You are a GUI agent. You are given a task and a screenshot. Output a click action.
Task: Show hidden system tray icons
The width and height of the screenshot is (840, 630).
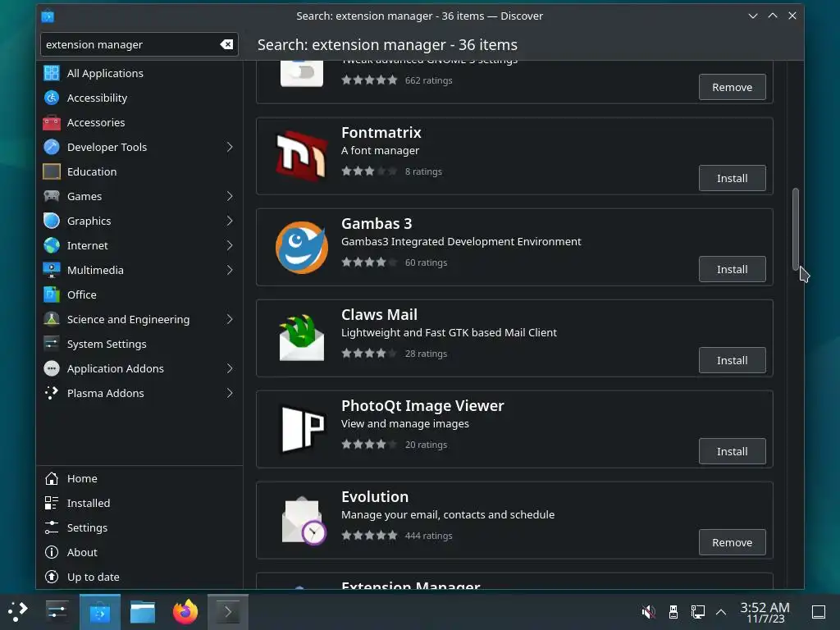721,612
